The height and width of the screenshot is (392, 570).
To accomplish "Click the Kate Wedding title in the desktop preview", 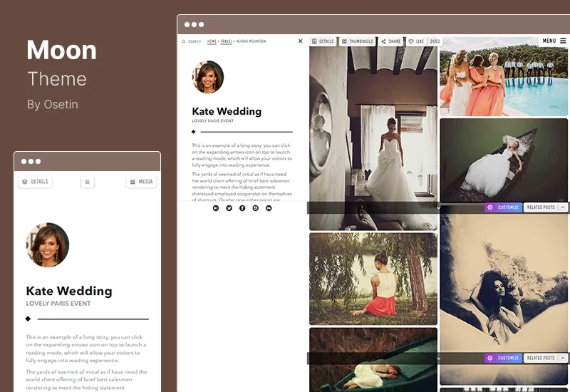I will pyautogui.click(x=227, y=111).
